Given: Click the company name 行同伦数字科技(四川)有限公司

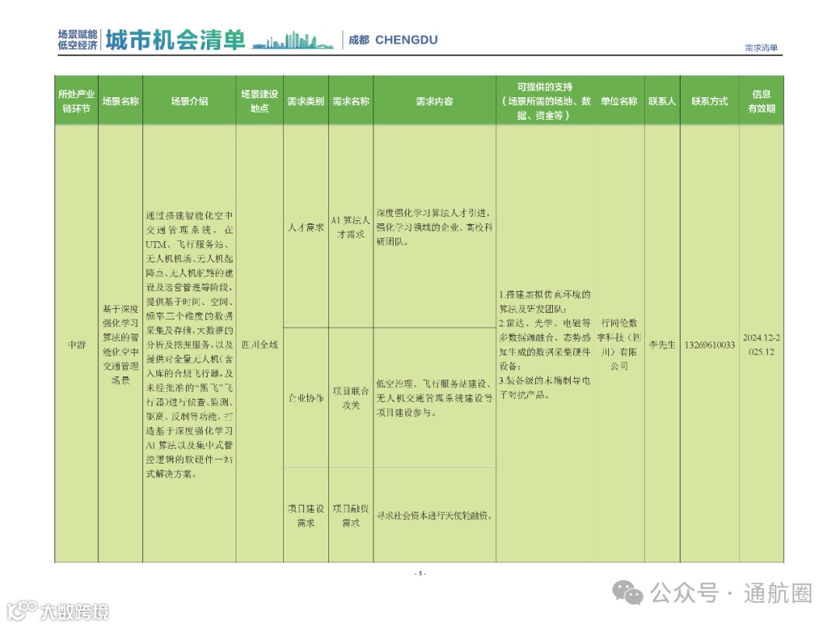Looking at the screenshot, I should pyautogui.click(x=619, y=345).
